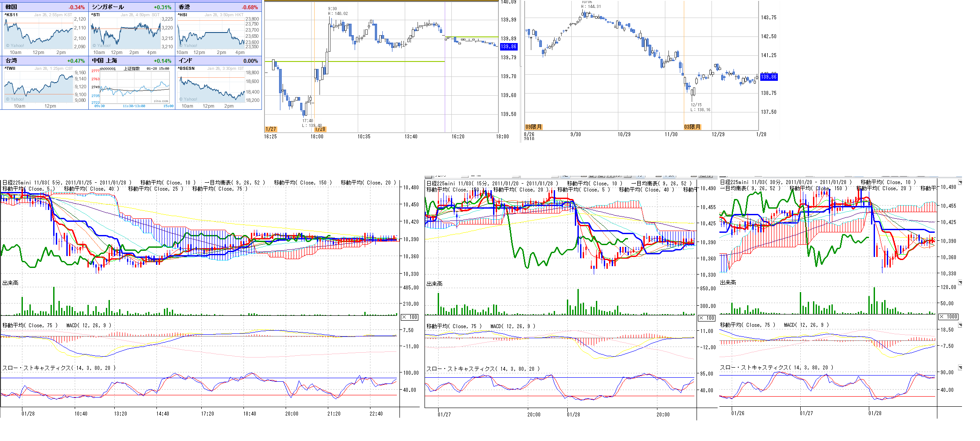Click the 1/28 date marker on intraday chart

click(320, 129)
